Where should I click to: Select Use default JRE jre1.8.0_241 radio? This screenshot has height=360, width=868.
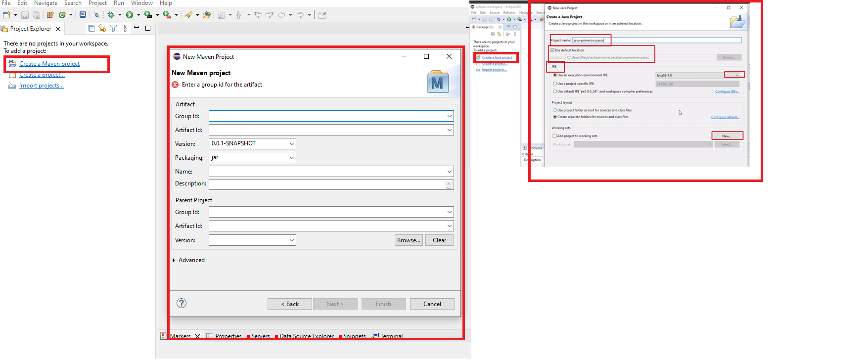pos(555,91)
